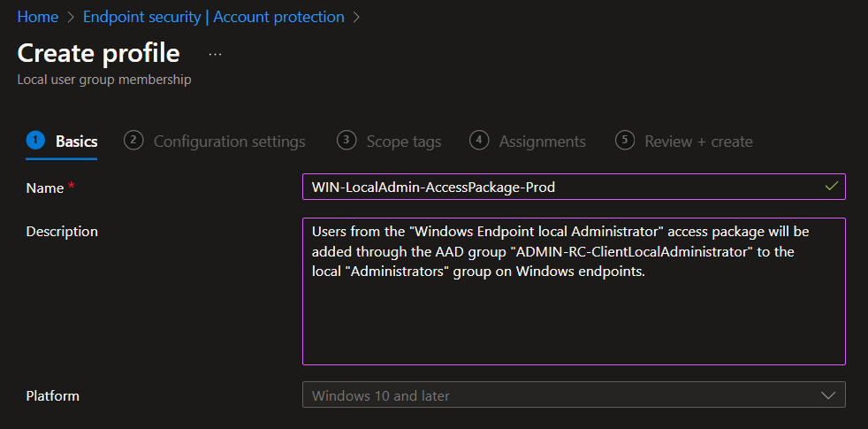Click the breadcrumb chevron after Home
This screenshot has width=868, height=429.
(x=71, y=17)
